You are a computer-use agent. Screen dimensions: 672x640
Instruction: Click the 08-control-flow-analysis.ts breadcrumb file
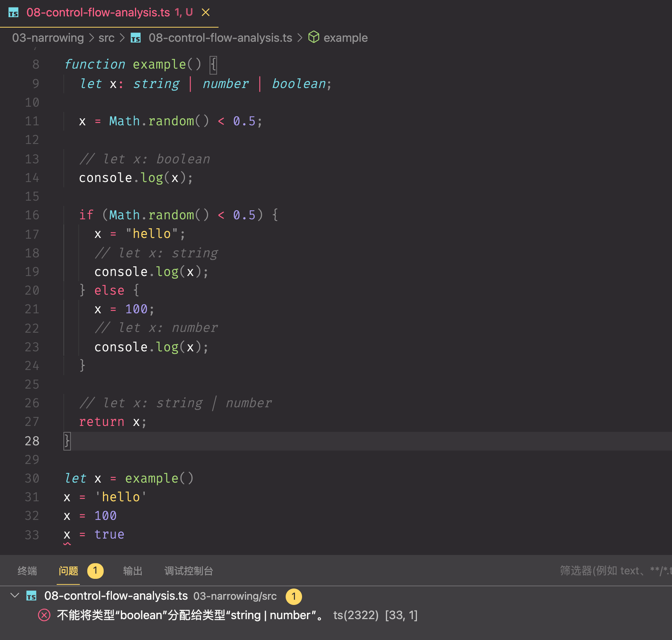[220, 38]
